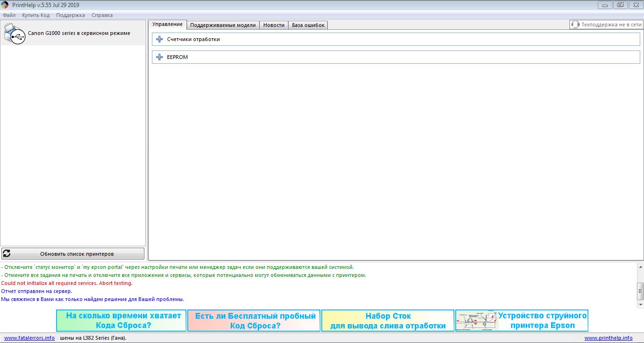
Task: Click the 'Отчет отправлен на сервер' log line
Action: tap(36, 291)
